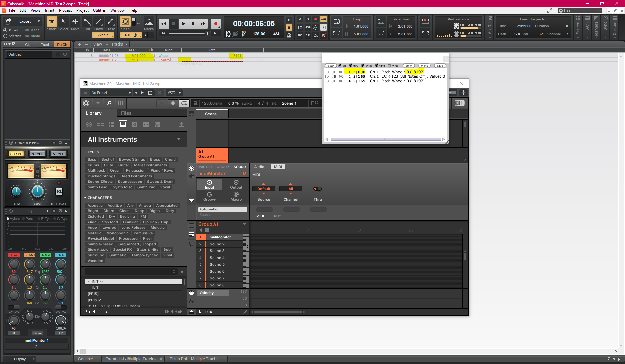
Task: Toggle the metronome icon in Maschine
Action: click(x=195, y=103)
